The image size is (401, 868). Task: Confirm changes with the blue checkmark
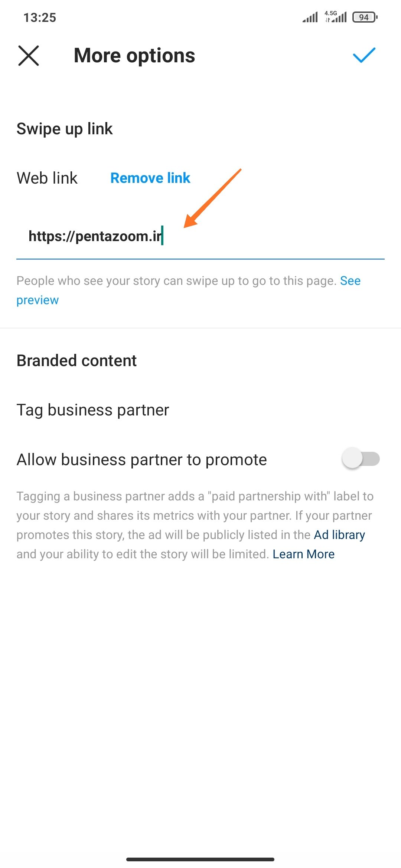click(x=364, y=55)
